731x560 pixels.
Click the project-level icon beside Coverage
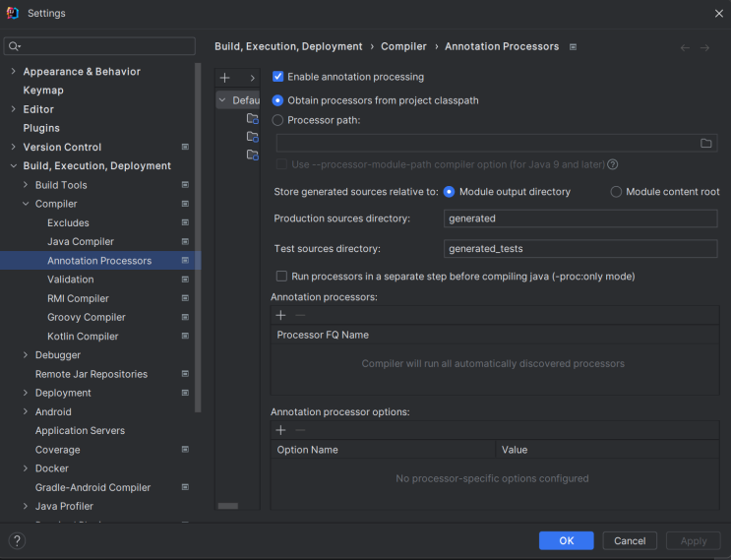(x=185, y=450)
